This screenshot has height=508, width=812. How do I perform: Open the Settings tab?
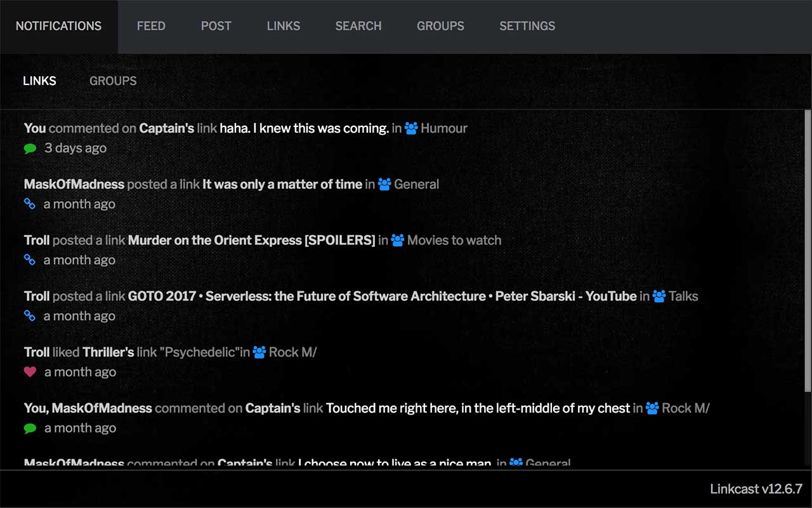527,26
